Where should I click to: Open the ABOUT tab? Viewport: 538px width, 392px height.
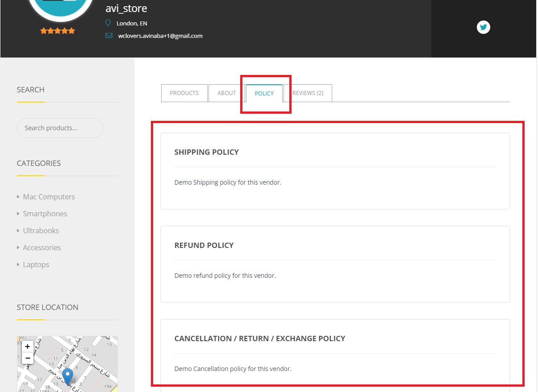coord(226,93)
